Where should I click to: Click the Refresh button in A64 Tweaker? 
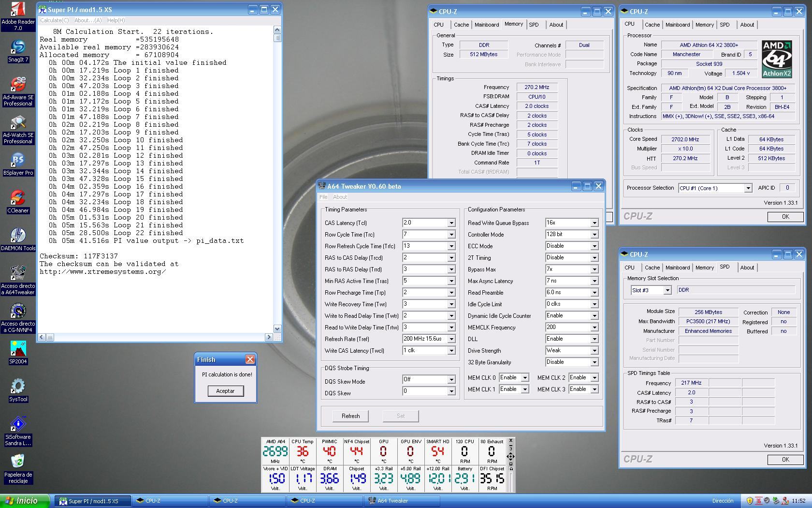pos(350,416)
